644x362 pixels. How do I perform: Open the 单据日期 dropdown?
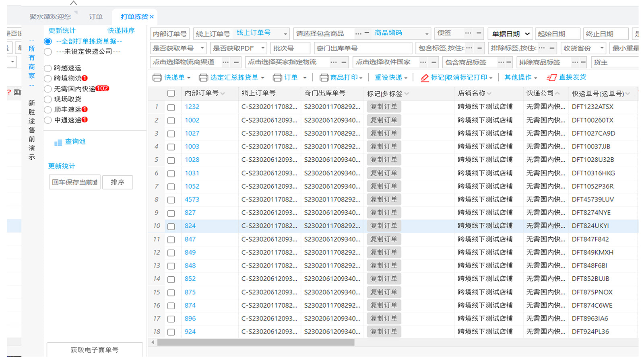pos(510,34)
